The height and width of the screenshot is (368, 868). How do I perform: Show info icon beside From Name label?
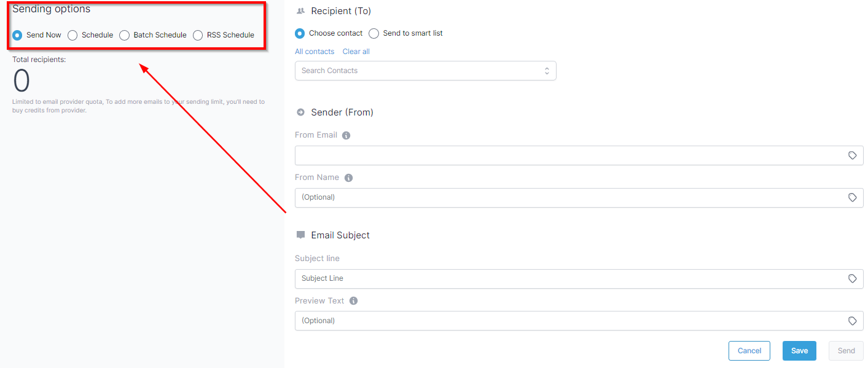pyautogui.click(x=348, y=178)
